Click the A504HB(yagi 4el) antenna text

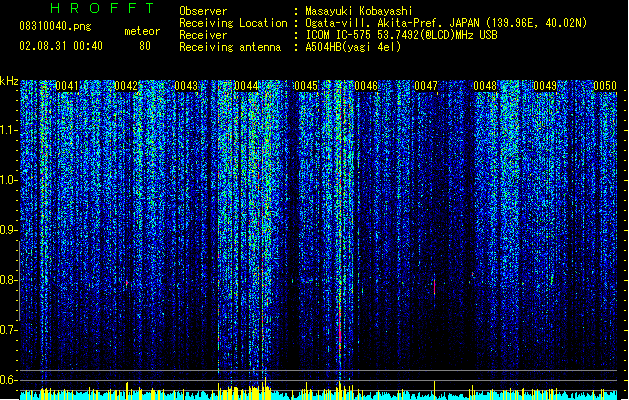pyautogui.click(x=353, y=47)
